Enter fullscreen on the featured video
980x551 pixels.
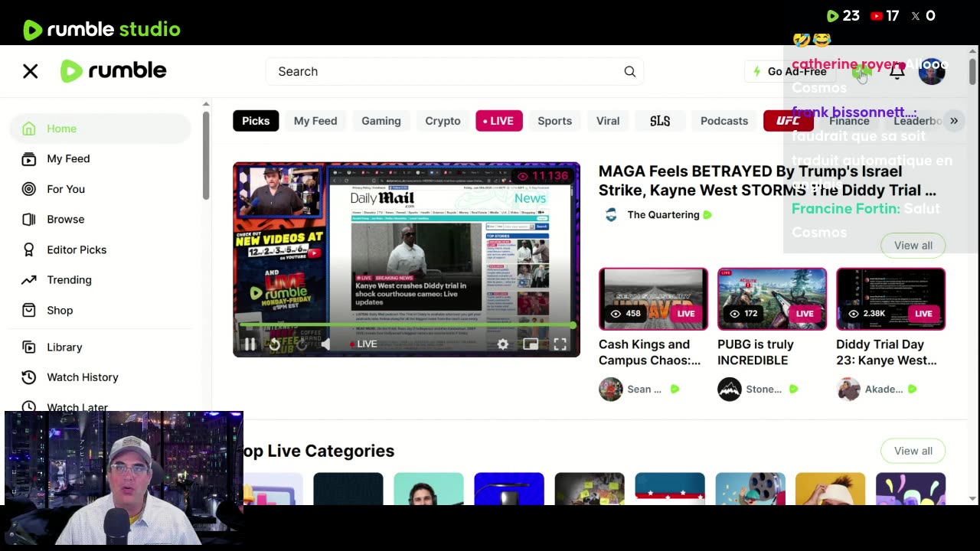pos(560,344)
